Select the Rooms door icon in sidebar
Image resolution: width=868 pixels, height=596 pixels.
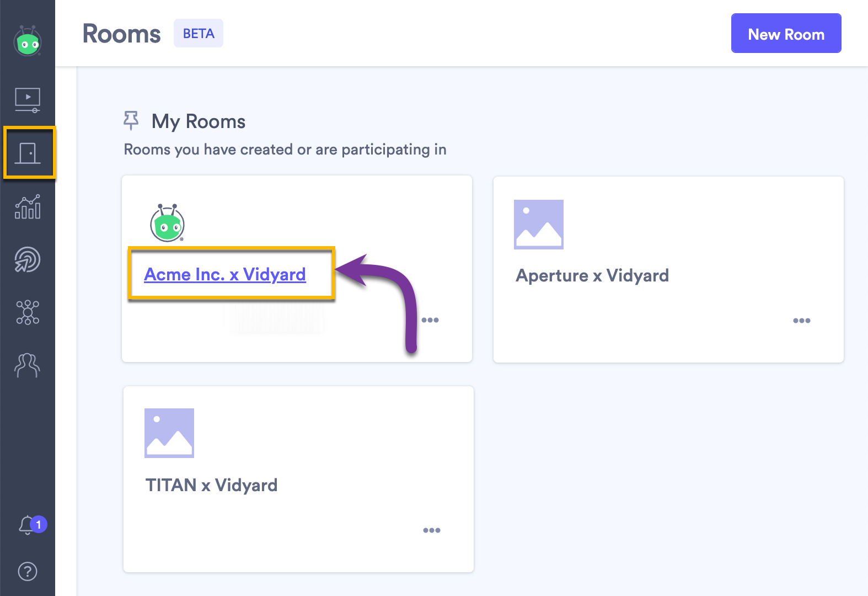click(28, 153)
